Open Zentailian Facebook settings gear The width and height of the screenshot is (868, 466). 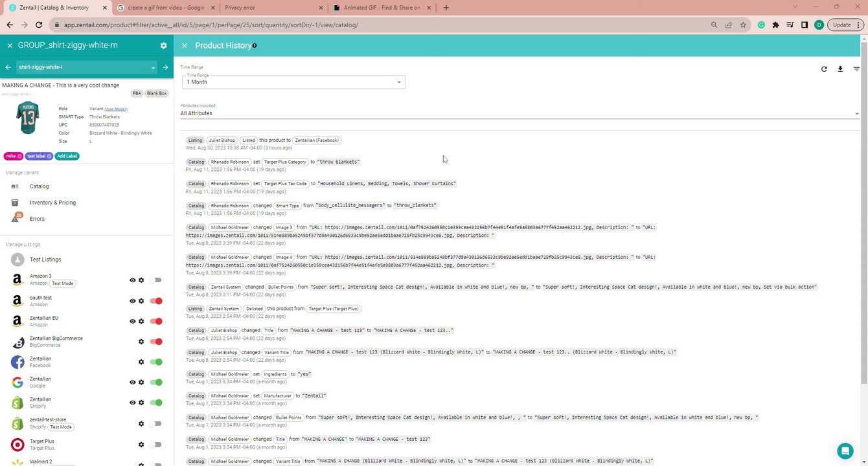(x=141, y=362)
